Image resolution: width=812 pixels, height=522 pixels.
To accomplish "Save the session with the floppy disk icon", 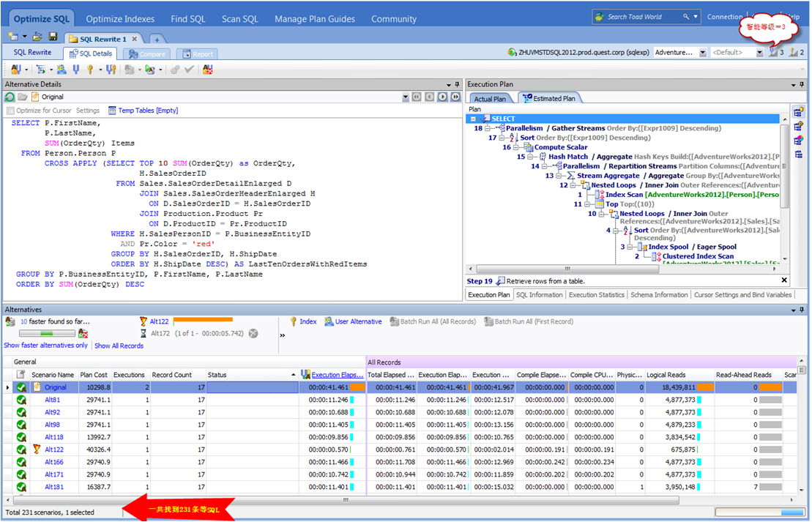I will pyautogui.click(x=53, y=37).
